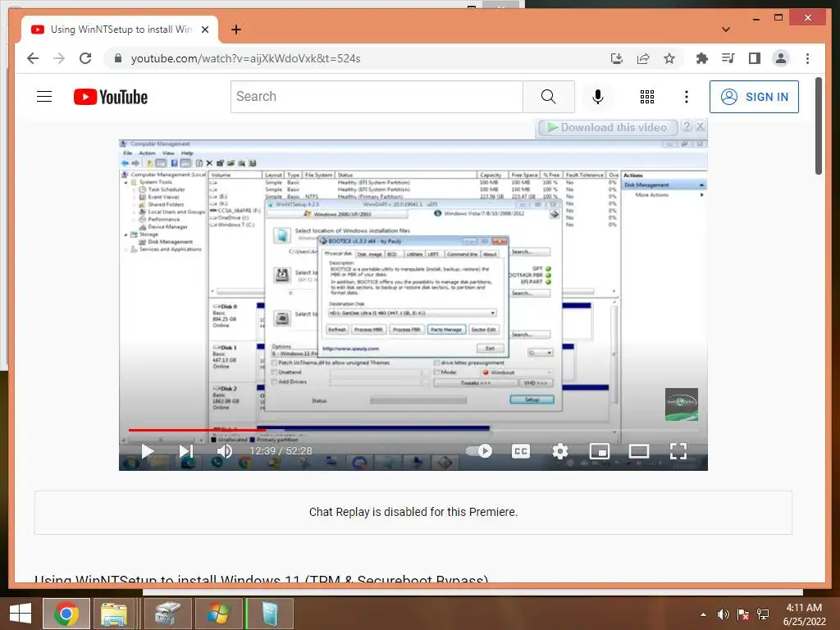This screenshot has height=630, width=840.
Task: Click the channel watermark on the video
Action: coord(682,404)
